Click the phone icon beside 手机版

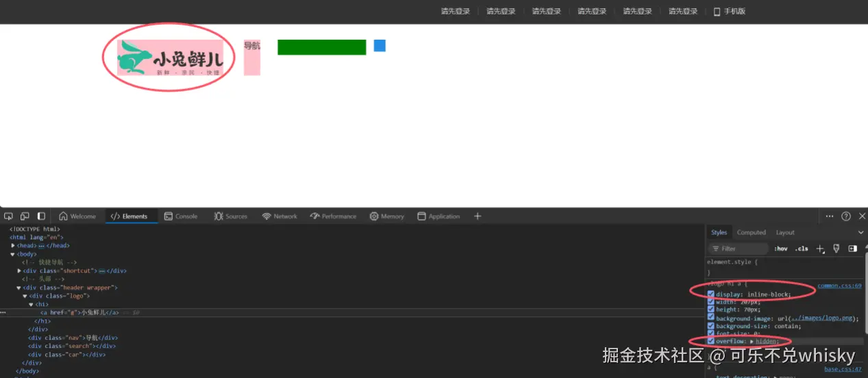(x=717, y=12)
